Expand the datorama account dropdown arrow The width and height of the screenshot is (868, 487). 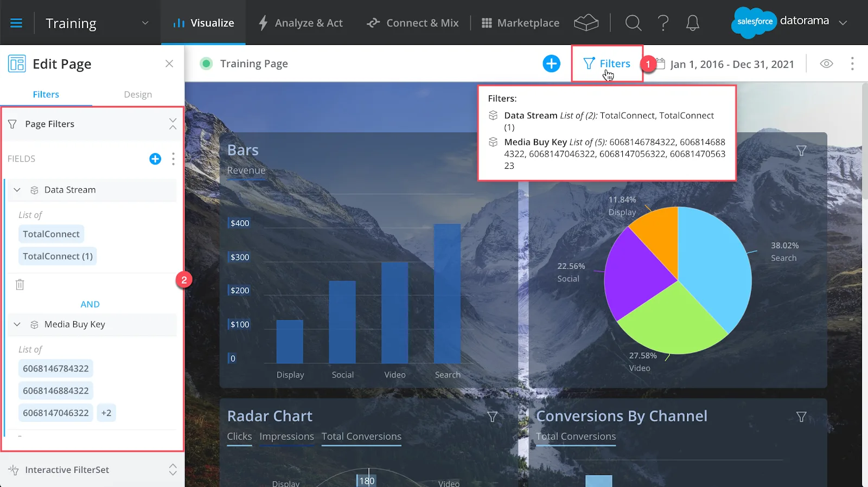(x=843, y=23)
